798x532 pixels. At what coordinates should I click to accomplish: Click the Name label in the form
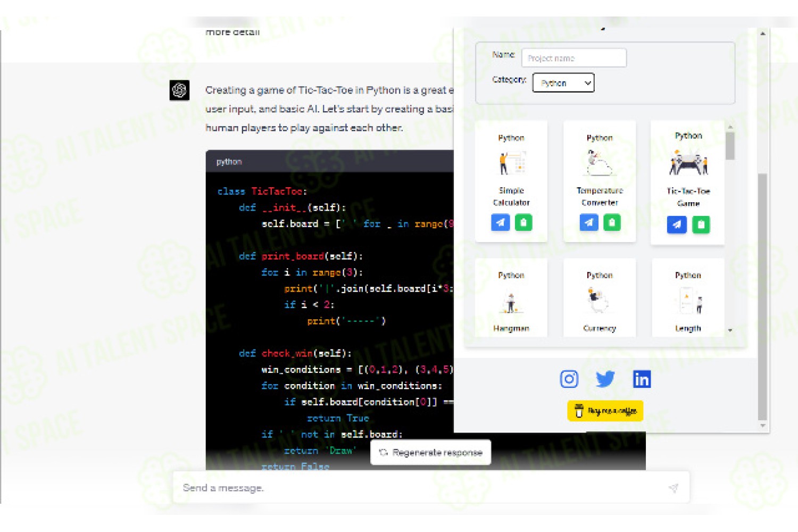[x=503, y=54]
